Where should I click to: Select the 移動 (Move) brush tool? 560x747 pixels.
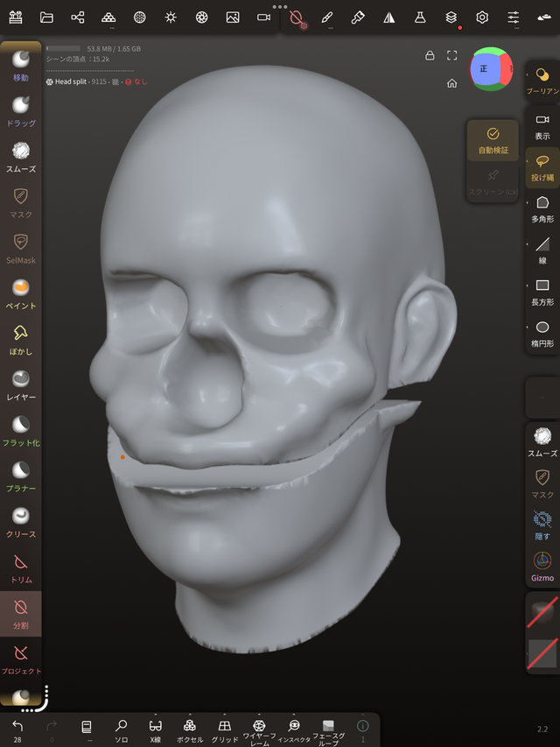point(20,65)
